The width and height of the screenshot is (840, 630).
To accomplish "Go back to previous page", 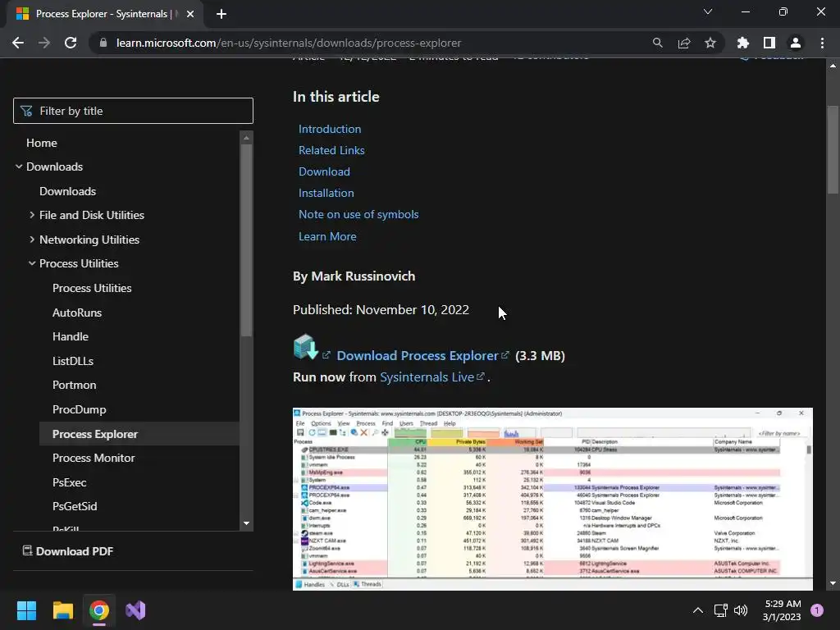I will [x=18, y=43].
